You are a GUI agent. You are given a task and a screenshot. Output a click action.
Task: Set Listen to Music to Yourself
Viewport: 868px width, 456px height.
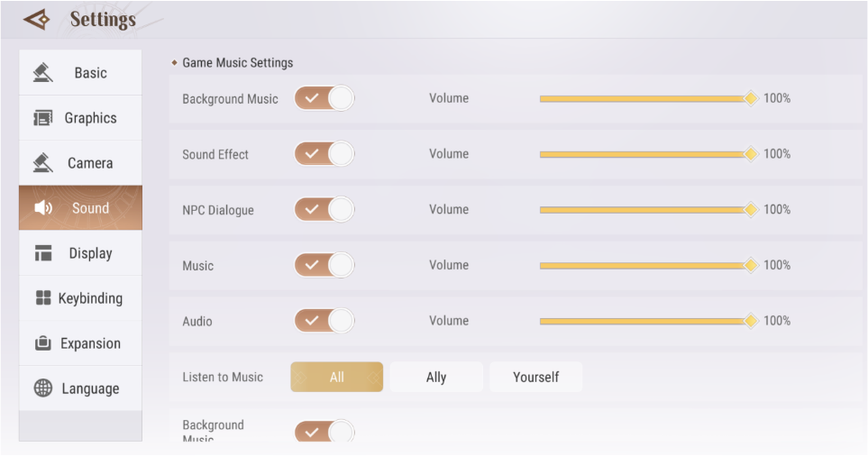click(x=536, y=377)
